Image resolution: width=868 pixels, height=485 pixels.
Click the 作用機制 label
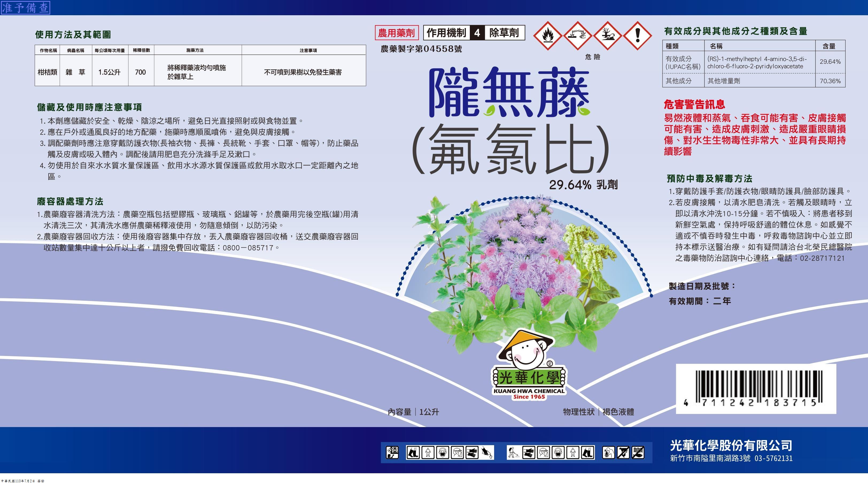[447, 33]
